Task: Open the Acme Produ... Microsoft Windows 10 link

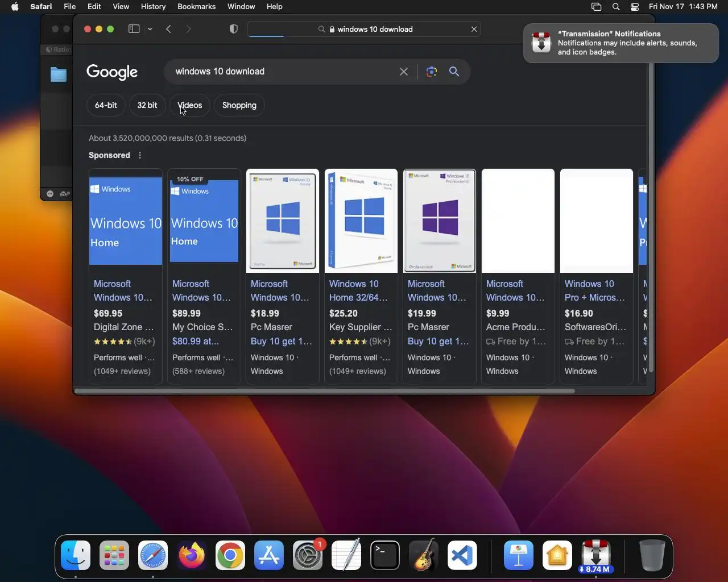Action: 515,290
